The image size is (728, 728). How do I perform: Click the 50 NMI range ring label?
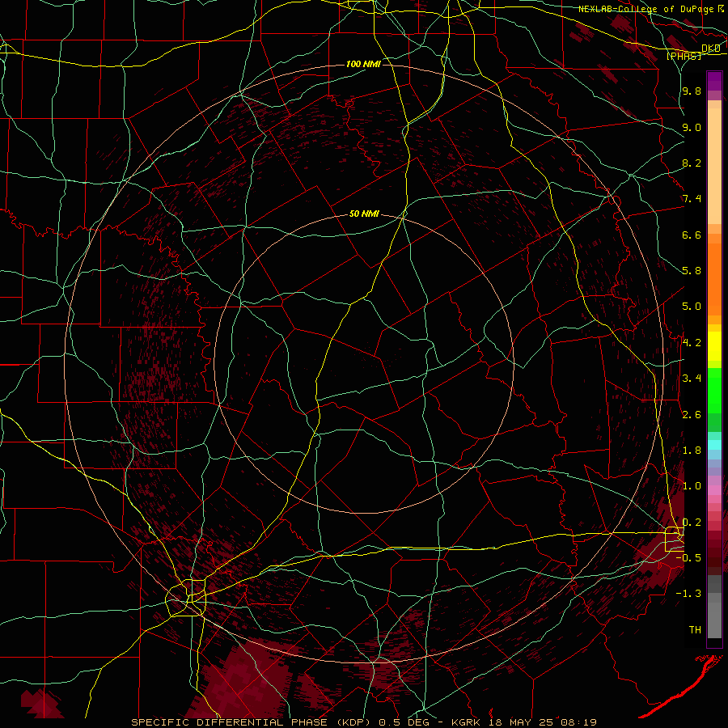pos(364,214)
